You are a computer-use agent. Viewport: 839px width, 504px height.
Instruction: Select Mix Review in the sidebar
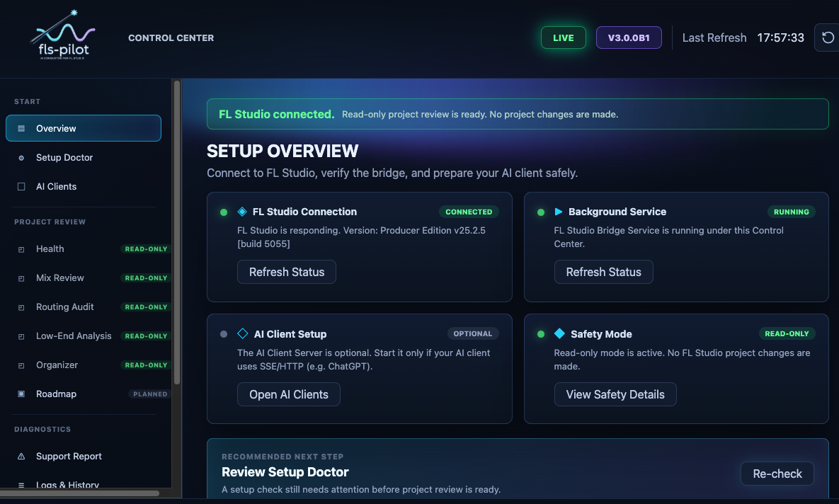(x=89, y=277)
